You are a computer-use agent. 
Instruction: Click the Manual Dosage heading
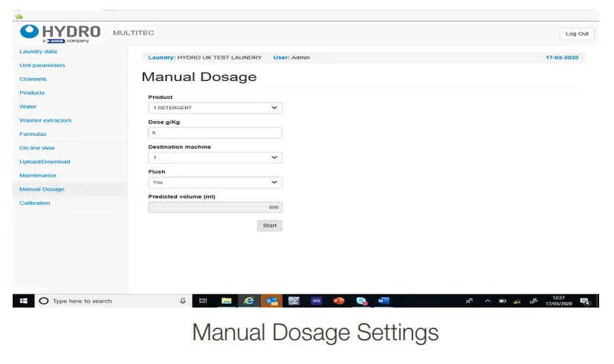coord(199,77)
